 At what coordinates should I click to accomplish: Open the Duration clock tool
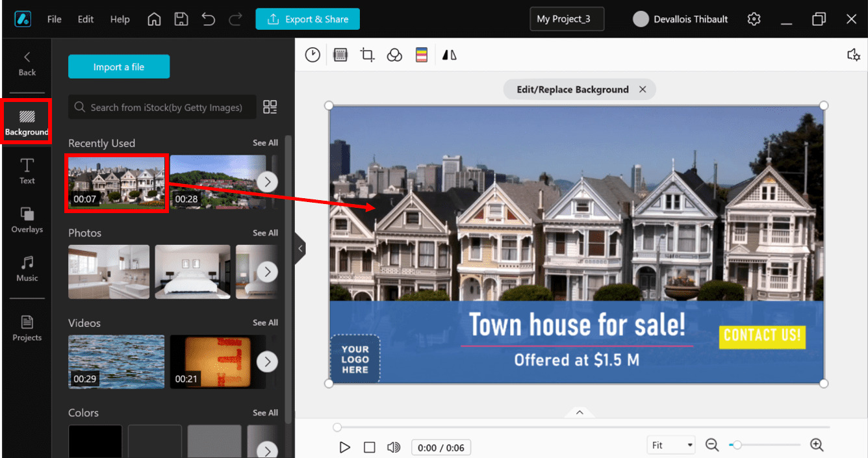pos(313,55)
